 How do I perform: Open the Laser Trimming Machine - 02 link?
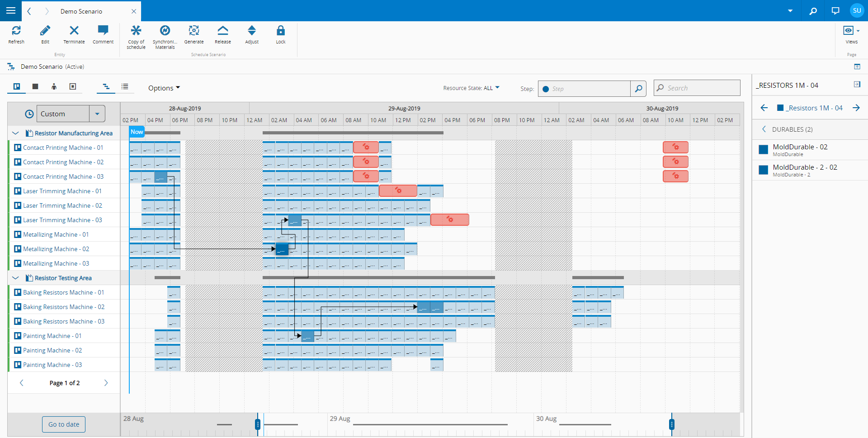pyautogui.click(x=62, y=205)
